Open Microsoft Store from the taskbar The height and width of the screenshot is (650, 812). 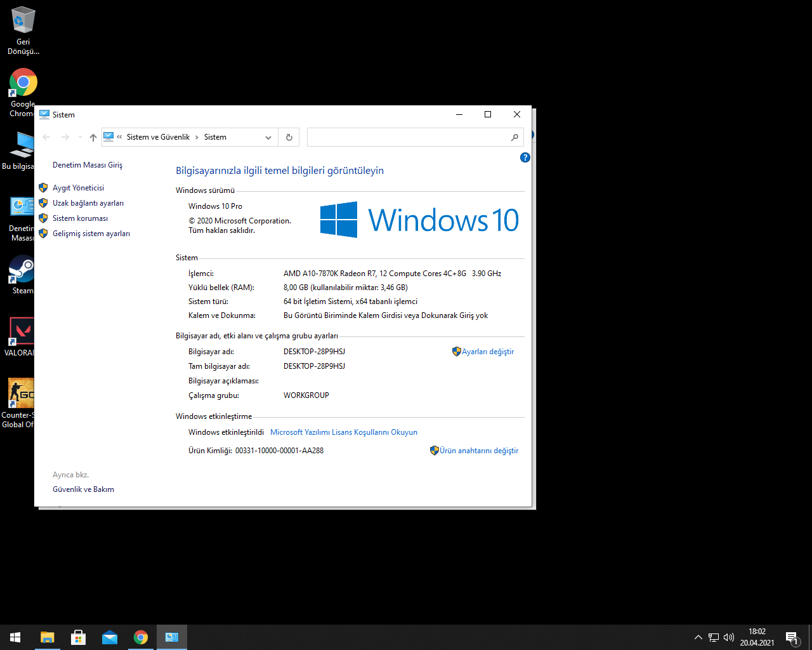pos(79,637)
